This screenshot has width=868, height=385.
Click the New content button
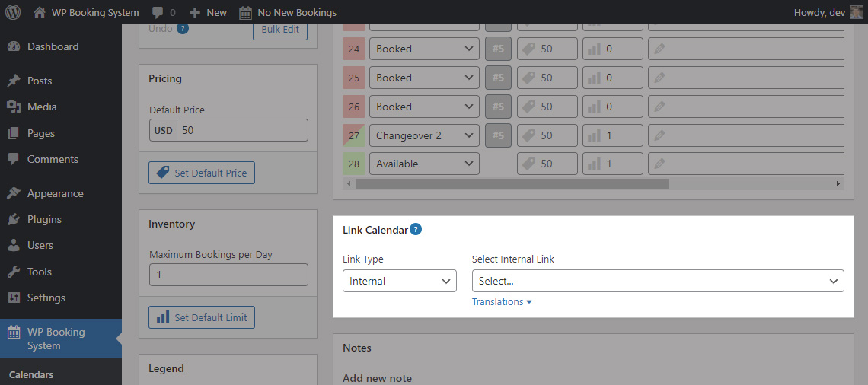pyautogui.click(x=208, y=12)
